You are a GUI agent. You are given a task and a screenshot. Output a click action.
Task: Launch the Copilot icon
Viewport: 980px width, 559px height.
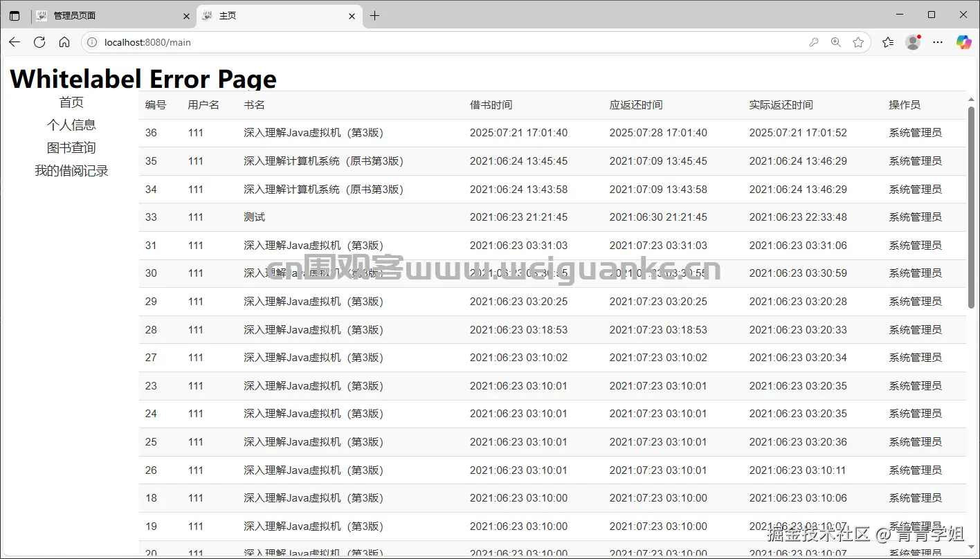click(963, 42)
